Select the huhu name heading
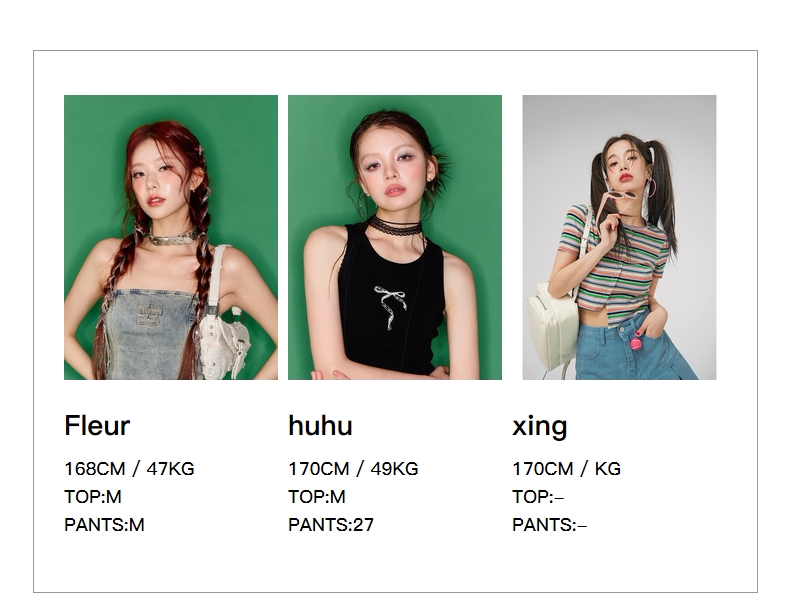Screen dimensions: 790x593 (320, 426)
